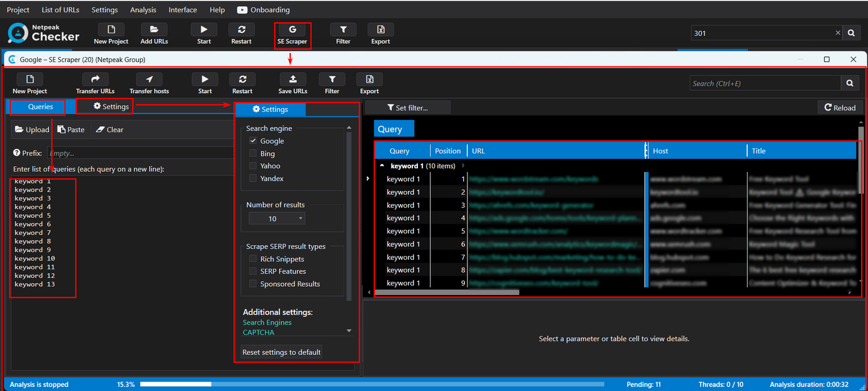Click Set filter... button
868x391 pixels.
407,107
